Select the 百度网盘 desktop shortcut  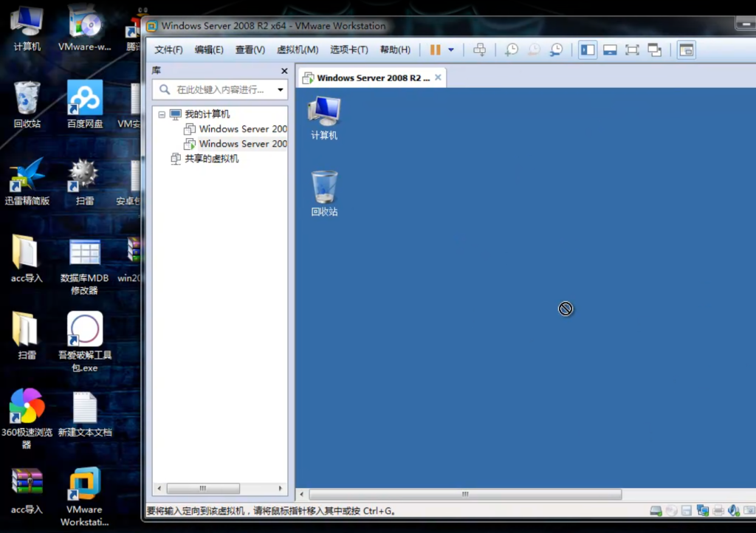point(85,105)
